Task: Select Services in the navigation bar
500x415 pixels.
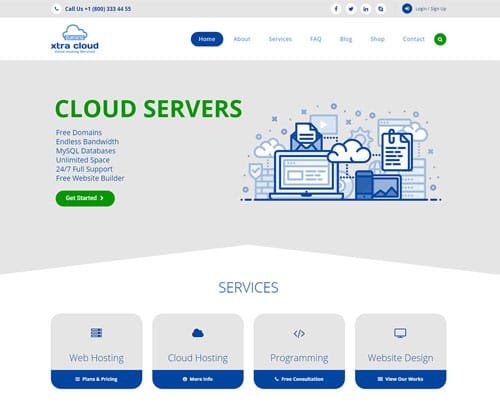Action: tap(280, 39)
